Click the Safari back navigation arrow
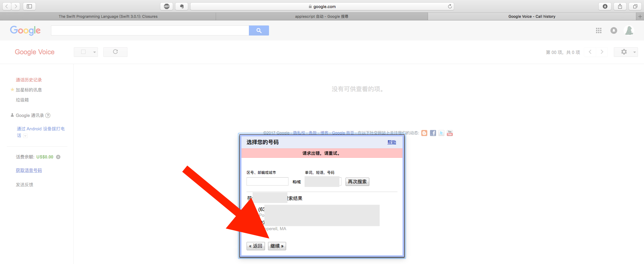 (x=7, y=6)
